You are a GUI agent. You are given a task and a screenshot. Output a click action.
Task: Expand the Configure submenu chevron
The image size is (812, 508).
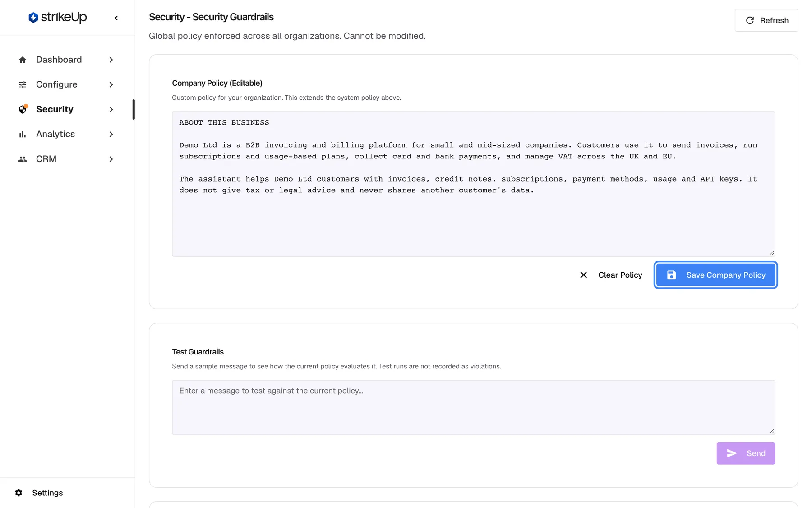pyautogui.click(x=111, y=84)
